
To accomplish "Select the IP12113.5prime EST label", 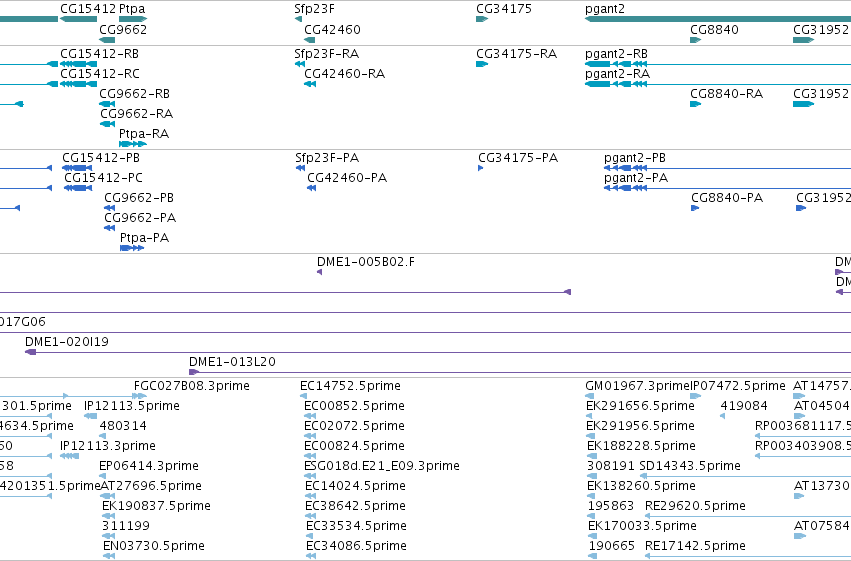I will click(132, 406).
